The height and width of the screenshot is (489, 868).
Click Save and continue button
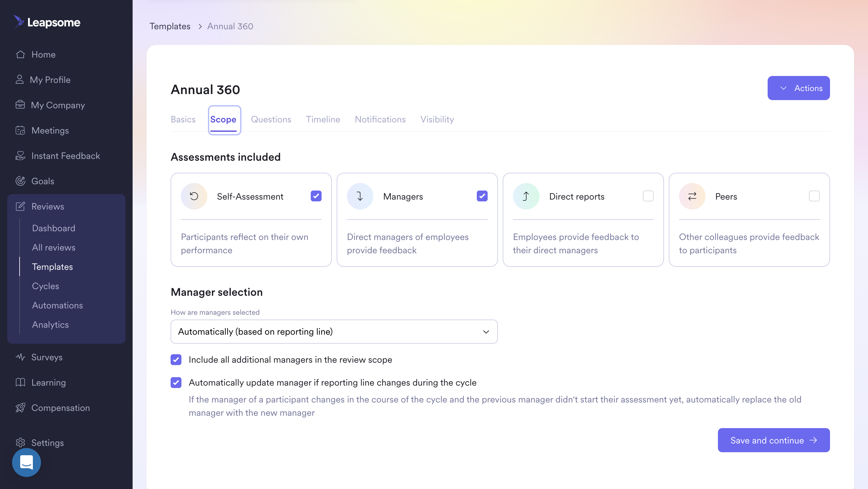[774, 440]
